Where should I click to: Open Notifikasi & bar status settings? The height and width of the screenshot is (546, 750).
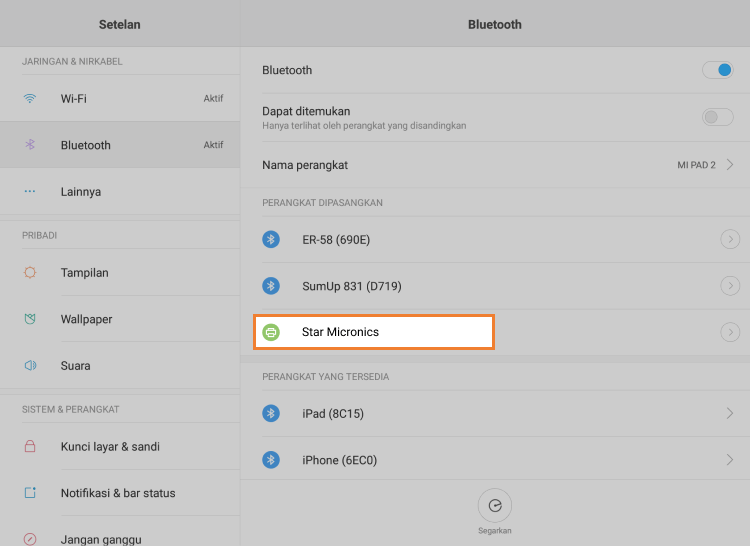pos(117,493)
